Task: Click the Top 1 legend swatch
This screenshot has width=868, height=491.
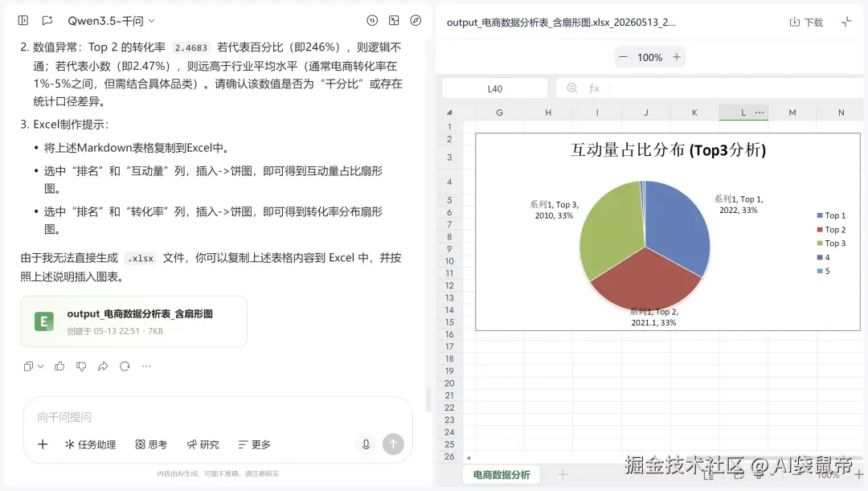Action: [819, 215]
